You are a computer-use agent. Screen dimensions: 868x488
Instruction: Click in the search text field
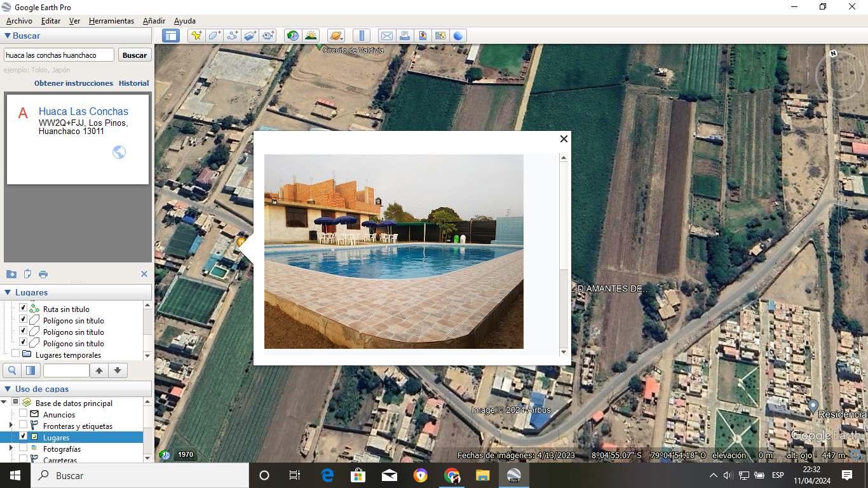[x=59, y=55]
